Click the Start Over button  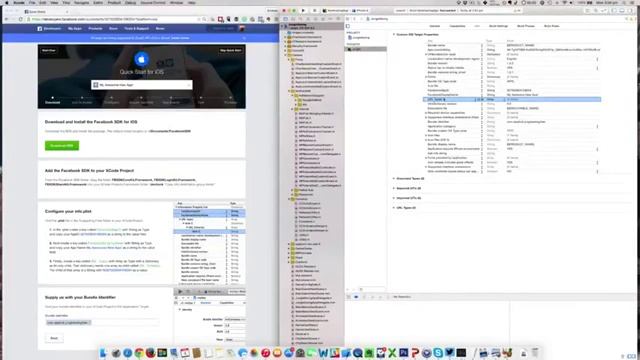(x=49, y=51)
